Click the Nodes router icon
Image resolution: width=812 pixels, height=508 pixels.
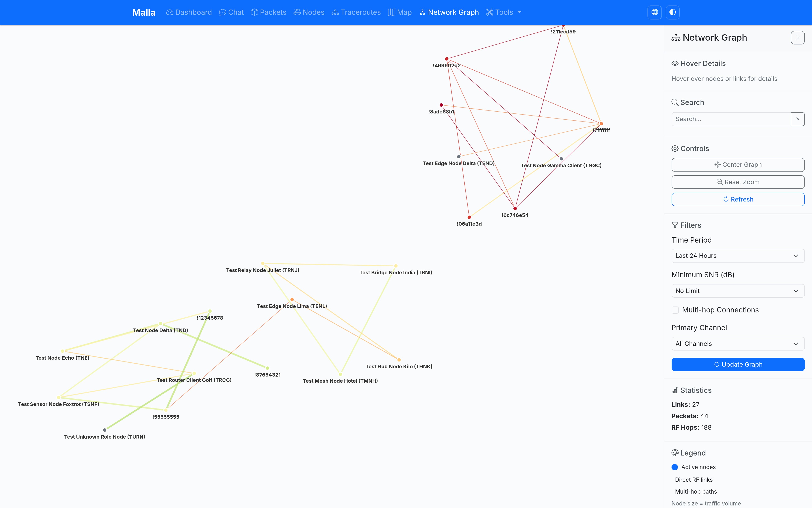(x=297, y=12)
